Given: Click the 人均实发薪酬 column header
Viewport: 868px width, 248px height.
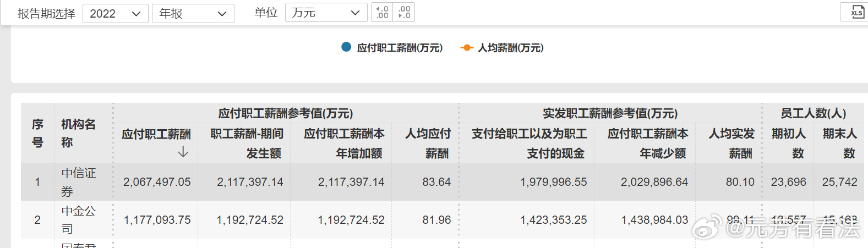Looking at the screenshot, I should pyautogui.click(x=731, y=143).
